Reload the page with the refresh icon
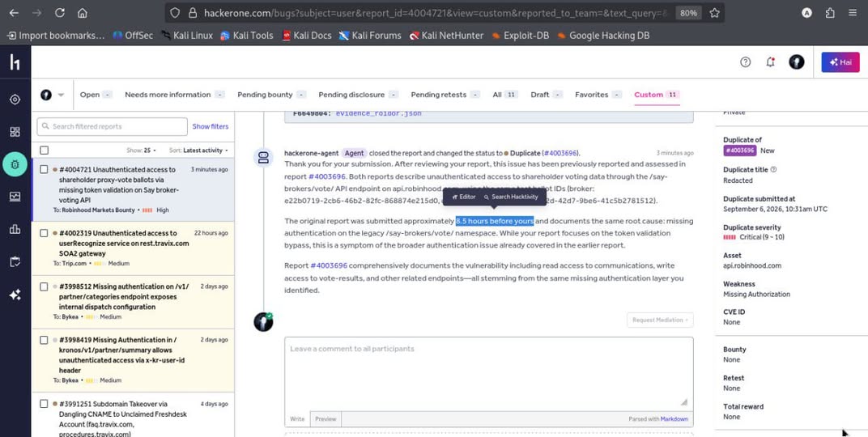The height and width of the screenshot is (437, 868). pyautogui.click(x=60, y=13)
